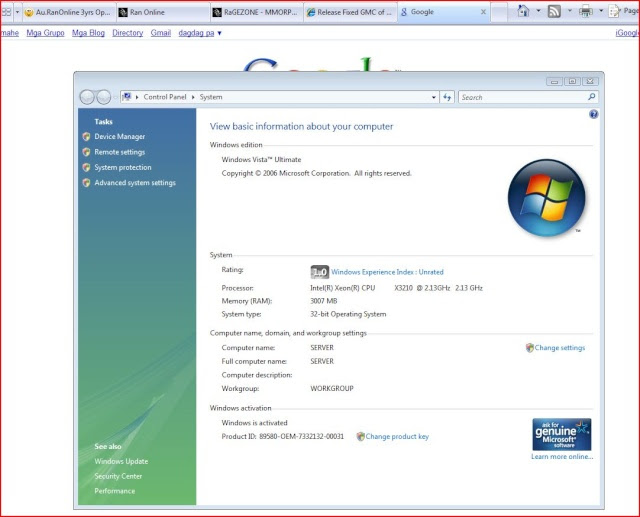This screenshot has width=640, height=517.
Task: Open Gmail link on Google page
Action: point(160,33)
